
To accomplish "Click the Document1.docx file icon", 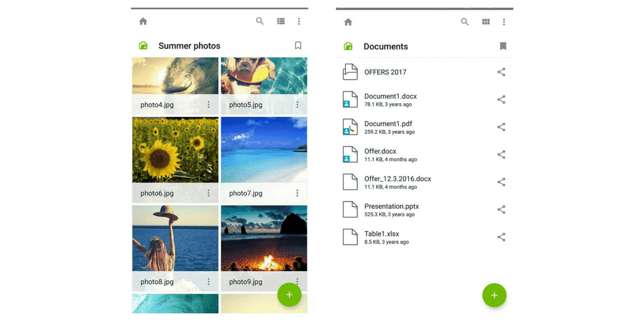I will 350,99.
